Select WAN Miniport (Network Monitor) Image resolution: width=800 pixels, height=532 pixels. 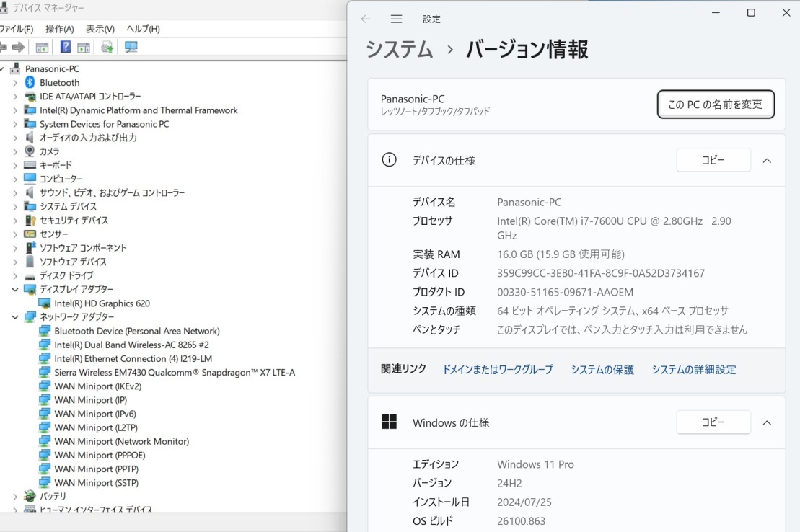point(121,441)
